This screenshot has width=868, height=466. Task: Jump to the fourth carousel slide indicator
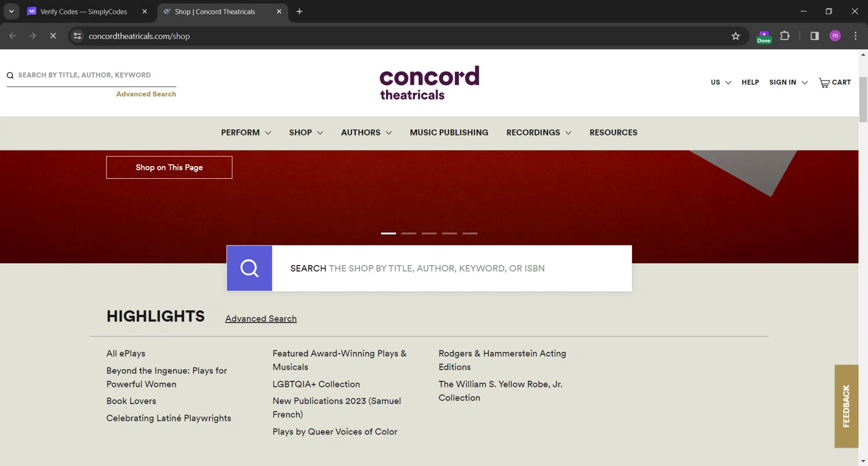point(450,233)
